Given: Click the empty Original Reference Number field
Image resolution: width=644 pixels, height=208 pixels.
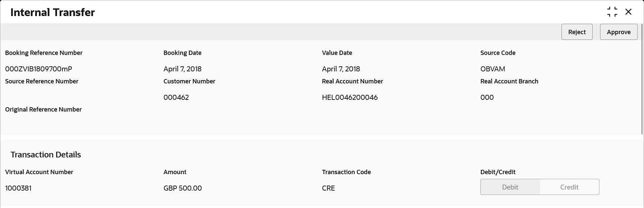Looking at the screenshot, I should click(43, 124).
